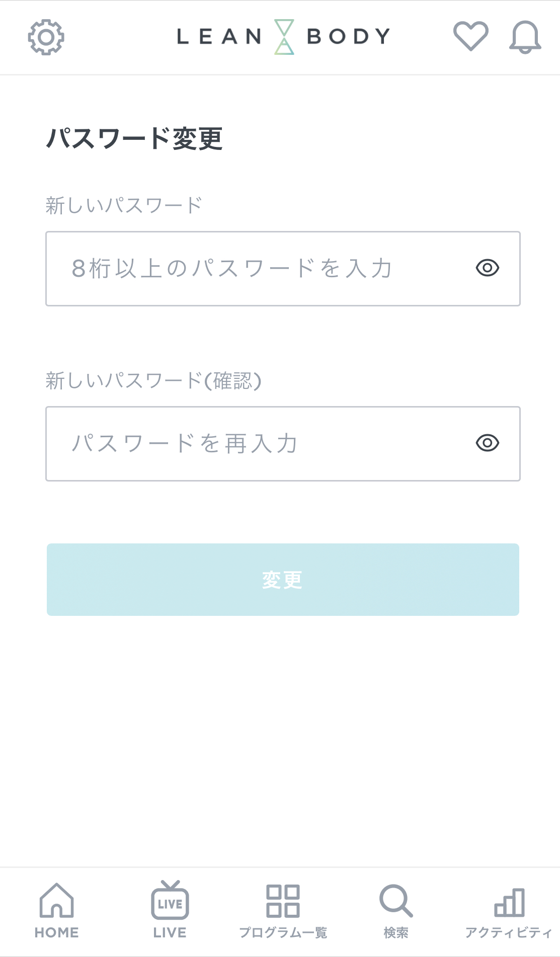Show the new password with eye icon
This screenshot has width=560, height=957.
tap(487, 268)
